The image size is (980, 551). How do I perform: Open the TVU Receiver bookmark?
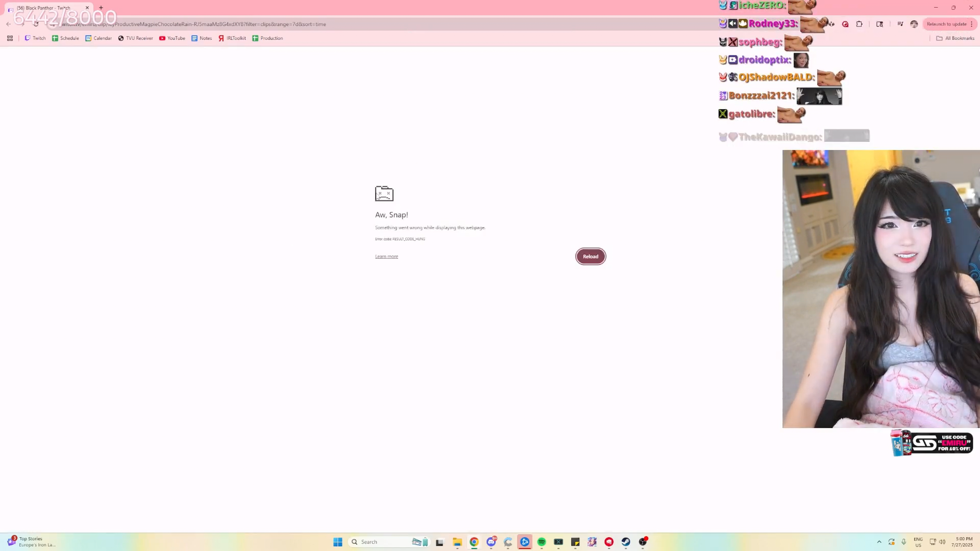tap(136, 38)
